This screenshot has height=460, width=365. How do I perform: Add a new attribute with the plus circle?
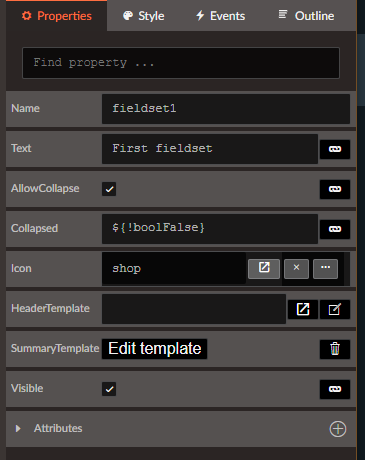pos(338,429)
